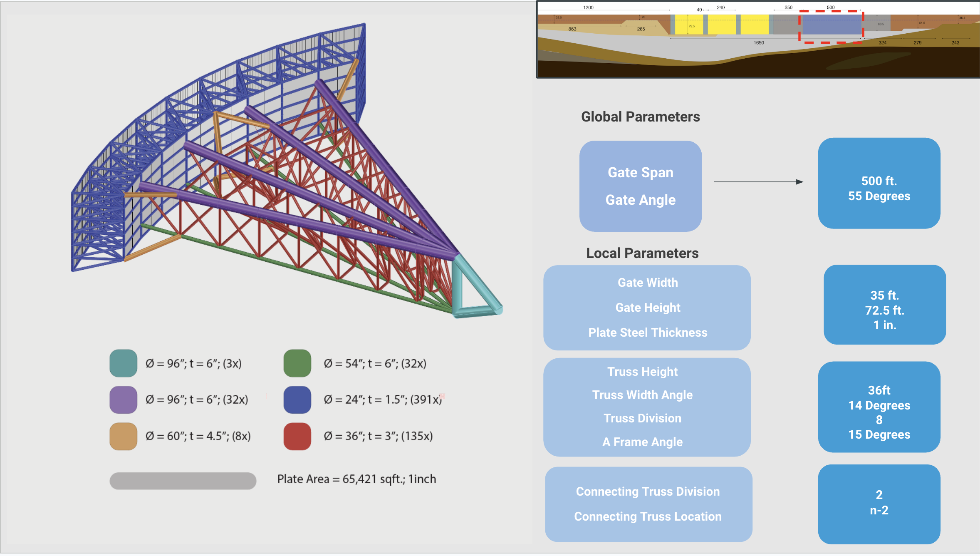Click the 36ft 14 Degrees value box
The height and width of the screenshot is (556, 980).
coord(879,407)
